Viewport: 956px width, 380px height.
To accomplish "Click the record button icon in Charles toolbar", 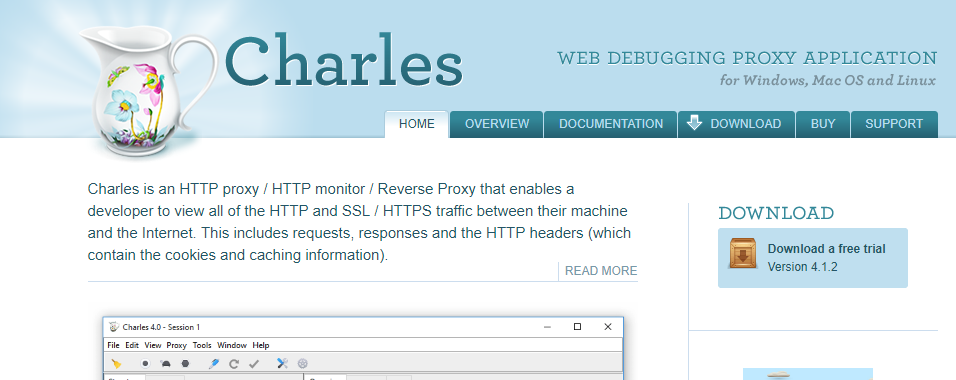I will click(x=146, y=364).
